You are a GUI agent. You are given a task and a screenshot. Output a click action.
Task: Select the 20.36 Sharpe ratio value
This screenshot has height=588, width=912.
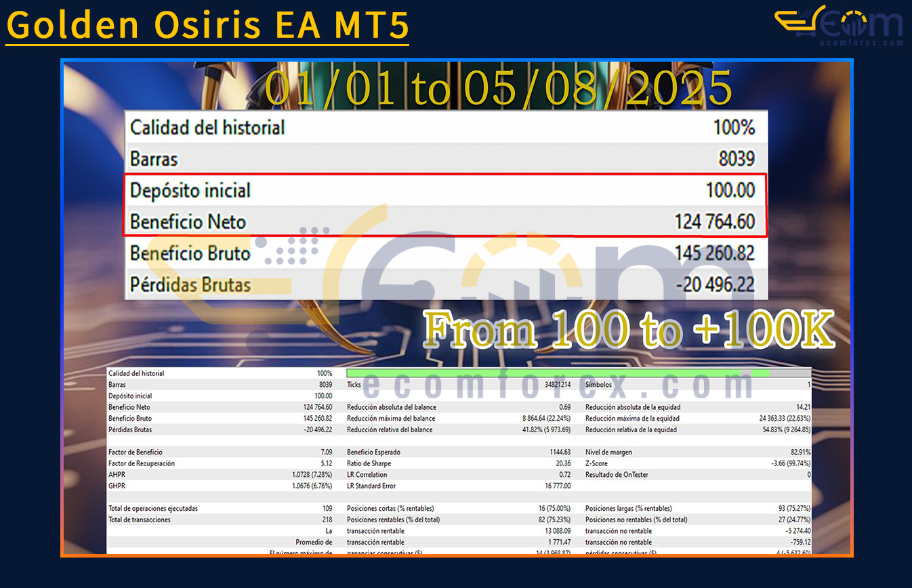coord(563,463)
